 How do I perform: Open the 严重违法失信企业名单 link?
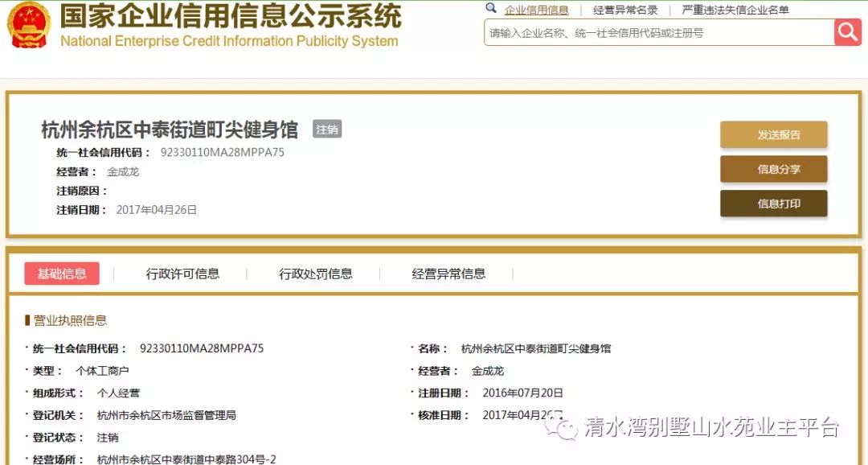click(735, 10)
